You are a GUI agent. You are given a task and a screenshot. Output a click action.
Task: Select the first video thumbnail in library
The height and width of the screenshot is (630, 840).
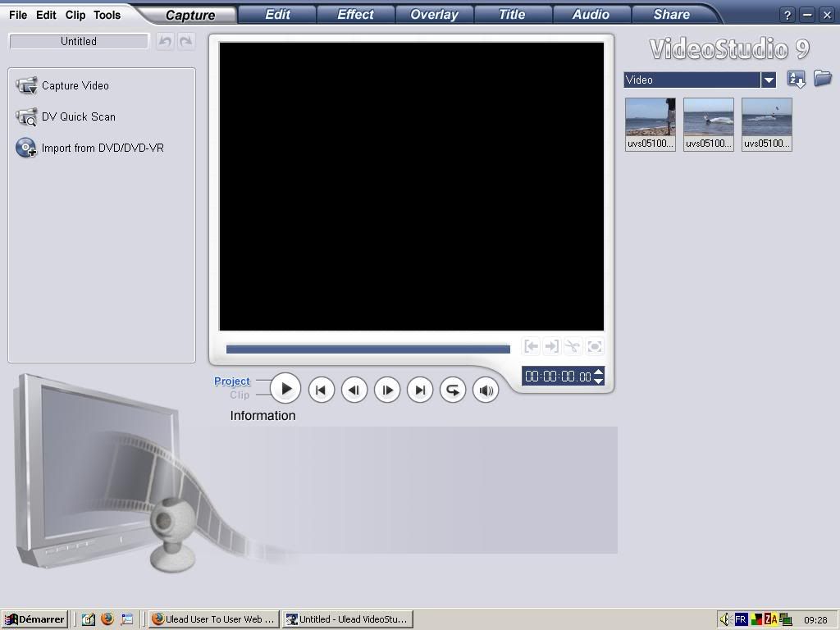pos(651,118)
